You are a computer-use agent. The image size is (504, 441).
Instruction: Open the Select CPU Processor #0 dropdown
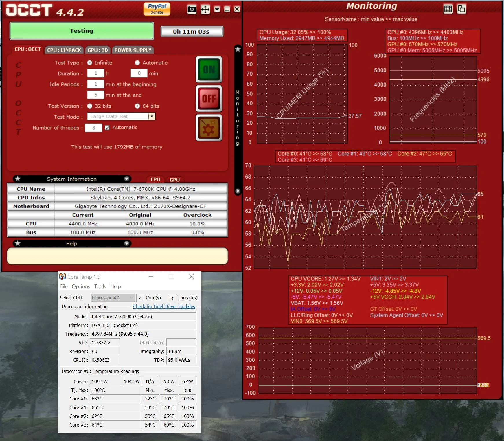[x=113, y=298]
